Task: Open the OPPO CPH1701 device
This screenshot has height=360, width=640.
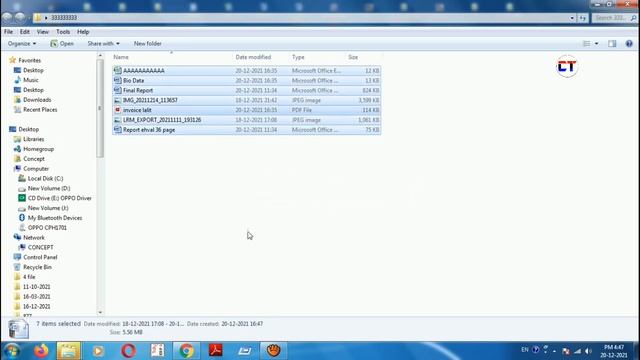Action: (x=47, y=228)
